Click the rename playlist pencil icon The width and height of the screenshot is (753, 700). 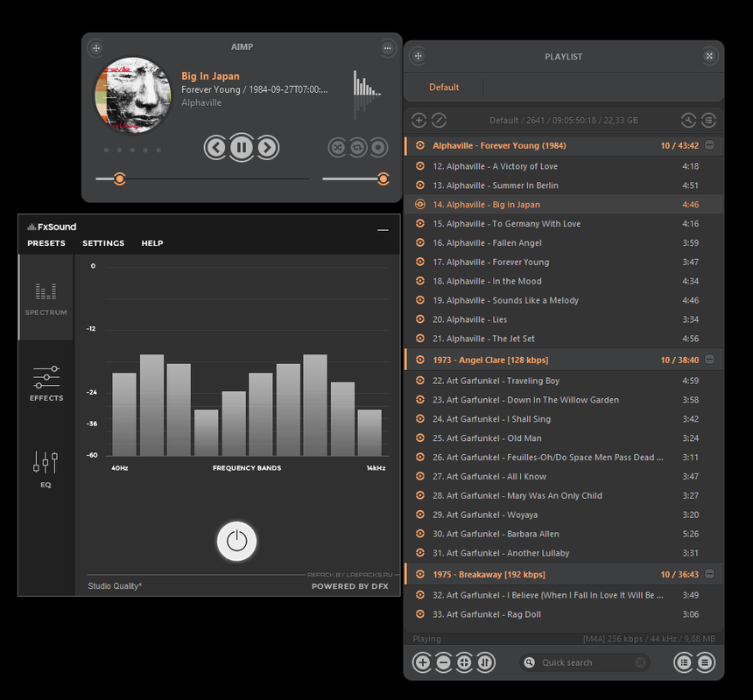(439, 121)
